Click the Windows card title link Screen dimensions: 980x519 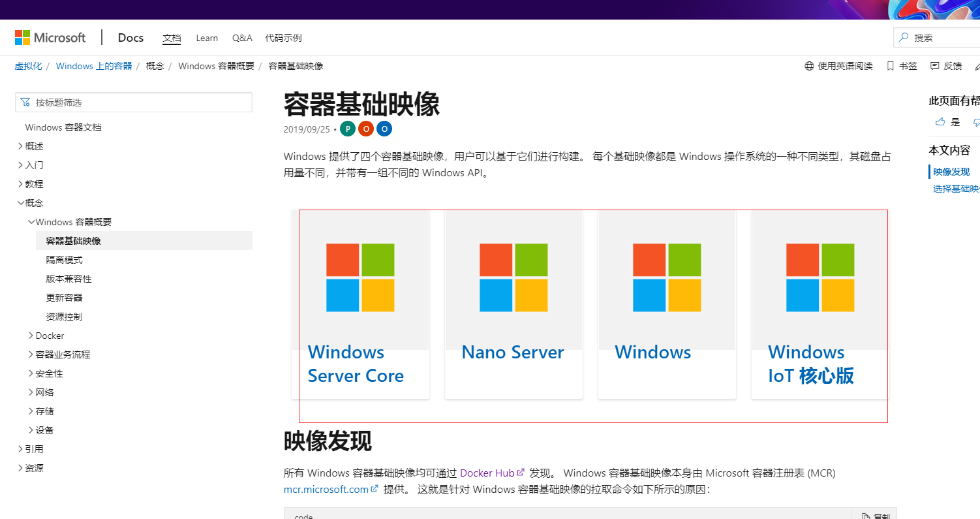pos(652,353)
